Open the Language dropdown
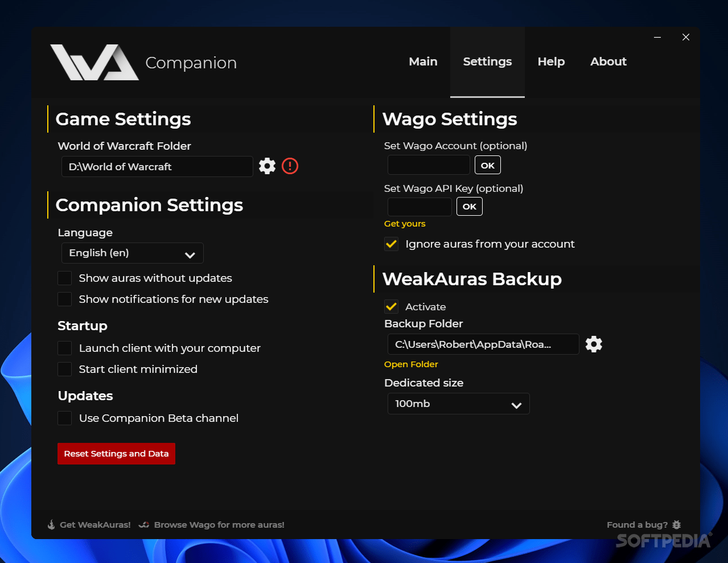The width and height of the screenshot is (728, 563). pyautogui.click(x=132, y=253)
